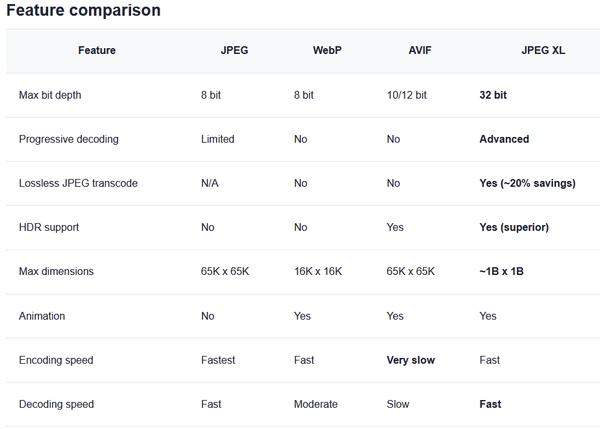600x430 pixels.
Task: Click the HDR support row label
Action: click(x=49, y=227)
